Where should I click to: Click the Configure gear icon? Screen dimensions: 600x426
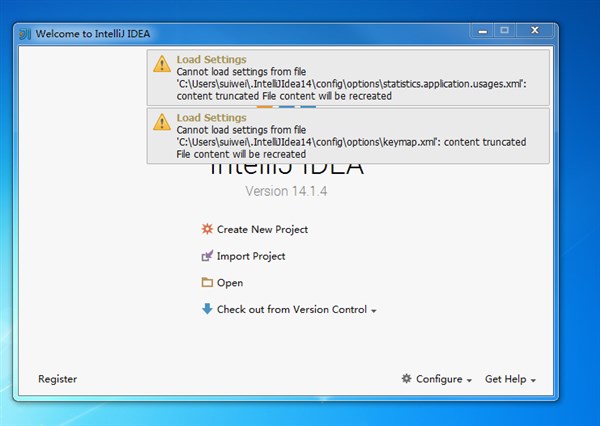pyautogui.click(x=406, y=379)
